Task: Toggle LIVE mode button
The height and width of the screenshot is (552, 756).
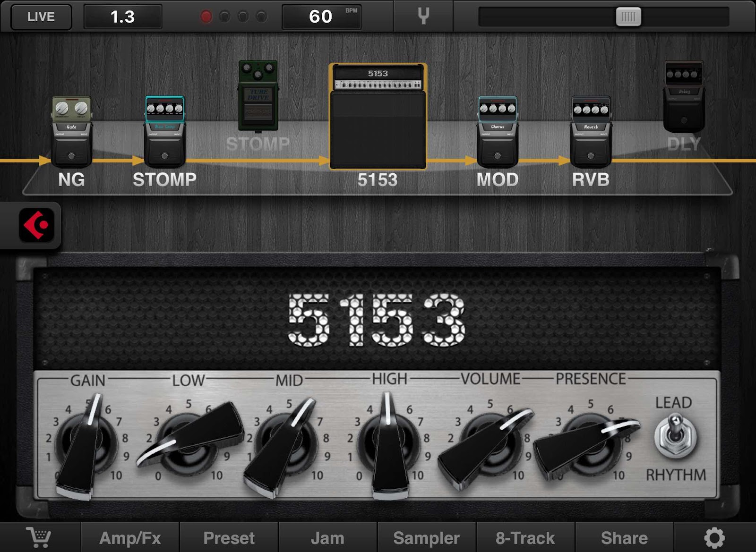Action: (41, 17)
